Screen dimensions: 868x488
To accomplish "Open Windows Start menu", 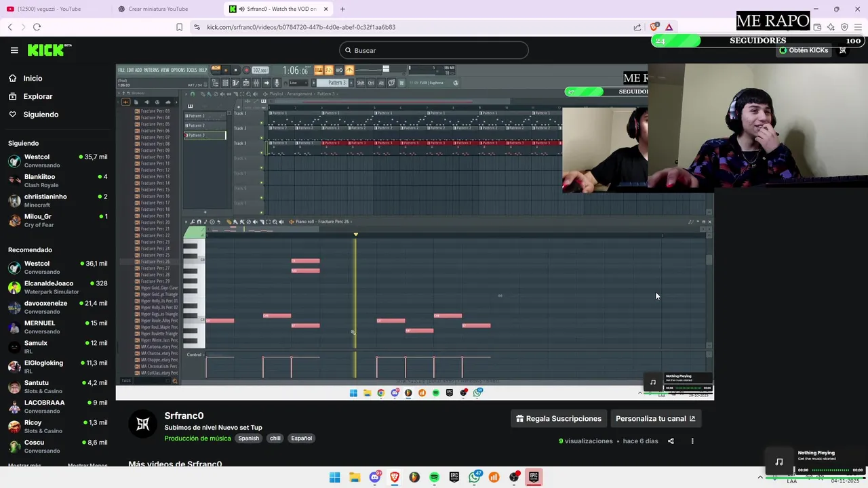I will click(x=334, y=477).
